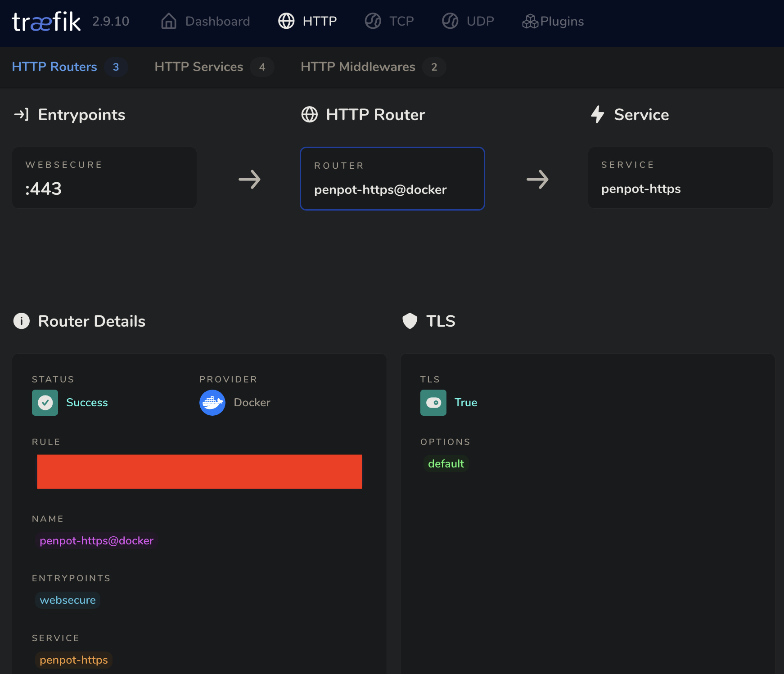Click the Plugins cubes icon
The height and width of the screenshot is (674, 784).
click(530, 21)
